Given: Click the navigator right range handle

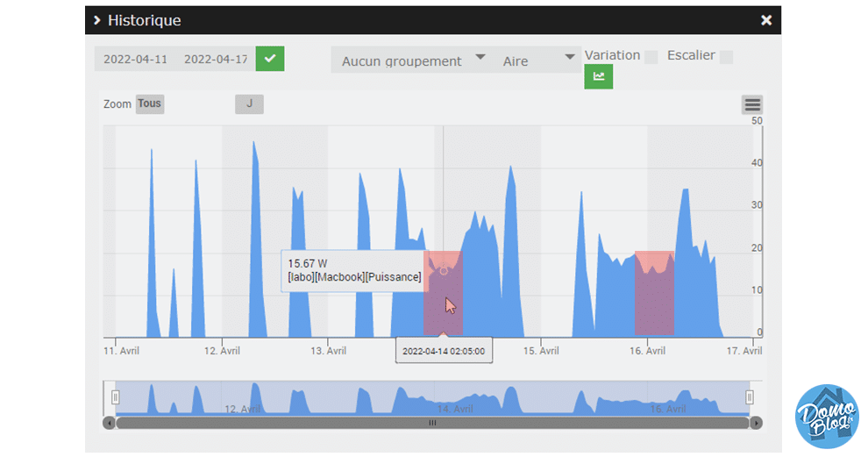Looking at the screenshot, I should click(750, 397).
